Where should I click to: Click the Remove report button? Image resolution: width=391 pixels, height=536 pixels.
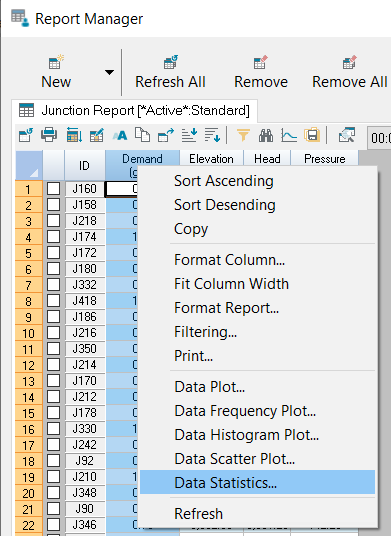(261, 72)
